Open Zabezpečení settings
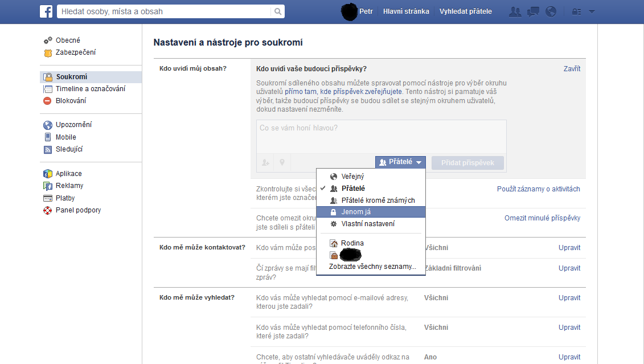644x364 pixels. [x=76, y=52]
